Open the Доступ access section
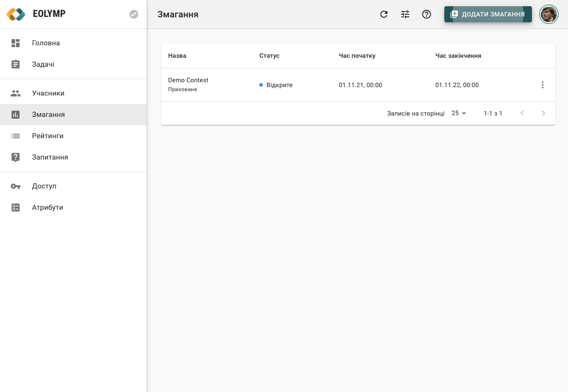Screen dimensions: 568x392 coord(44,186)
